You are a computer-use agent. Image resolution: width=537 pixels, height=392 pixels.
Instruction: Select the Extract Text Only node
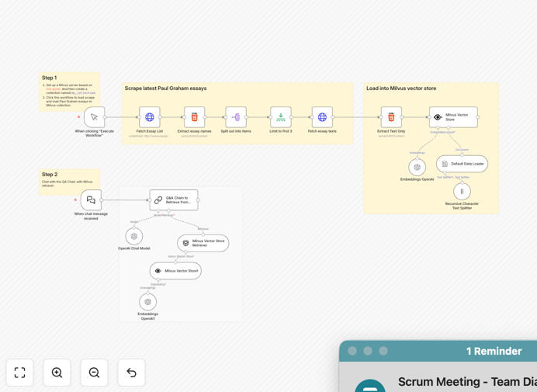coord(391,117)
